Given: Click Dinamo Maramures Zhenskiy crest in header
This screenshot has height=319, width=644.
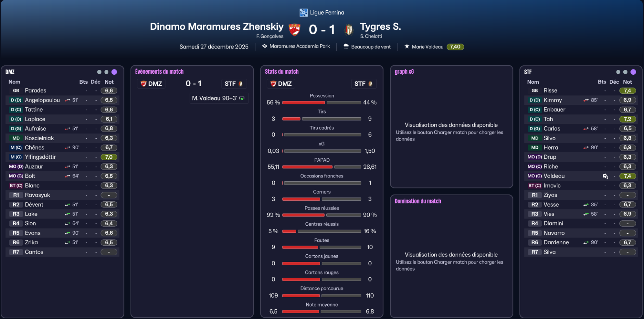Looking at the screenshot, I should (294, 30).
